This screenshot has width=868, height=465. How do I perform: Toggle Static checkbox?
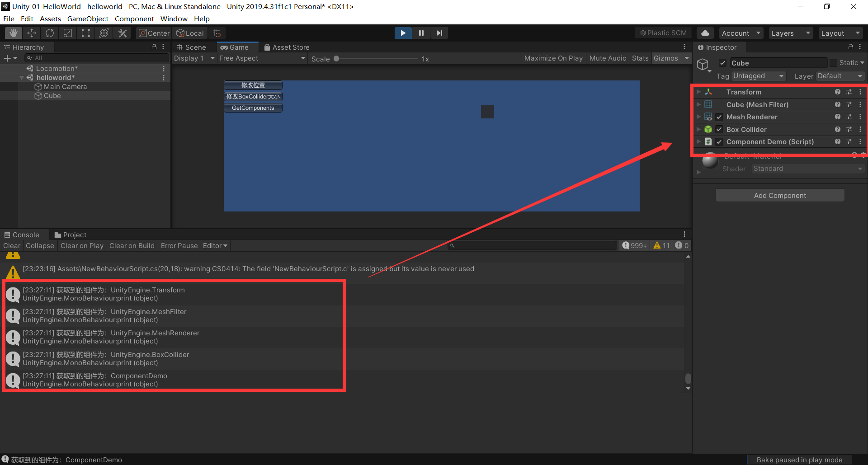(834, 63)
